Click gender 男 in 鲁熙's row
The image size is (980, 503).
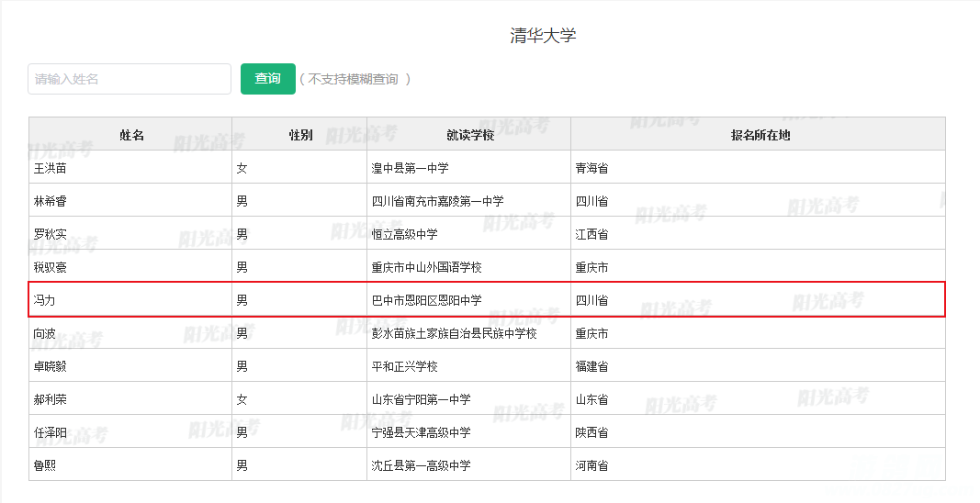click(x=242, y=465)
